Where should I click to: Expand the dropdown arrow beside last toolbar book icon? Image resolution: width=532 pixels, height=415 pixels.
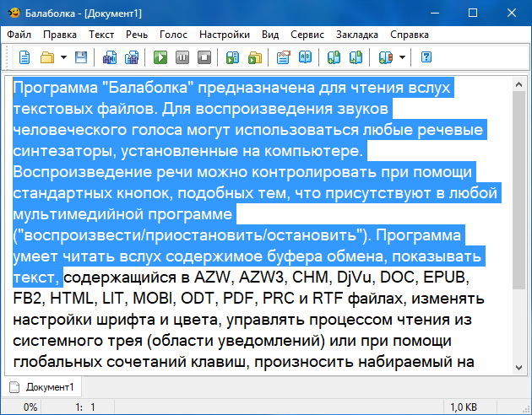pos(403,57)
